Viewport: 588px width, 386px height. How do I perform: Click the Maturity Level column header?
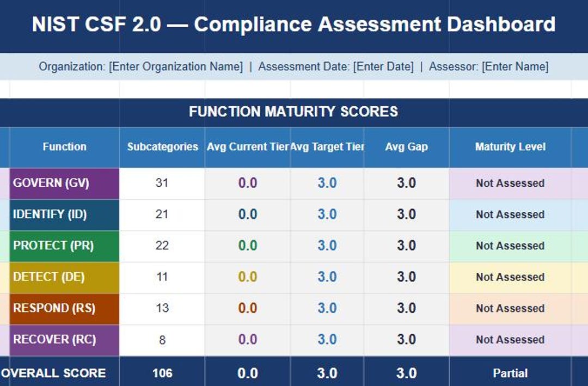tap(510, 147)
